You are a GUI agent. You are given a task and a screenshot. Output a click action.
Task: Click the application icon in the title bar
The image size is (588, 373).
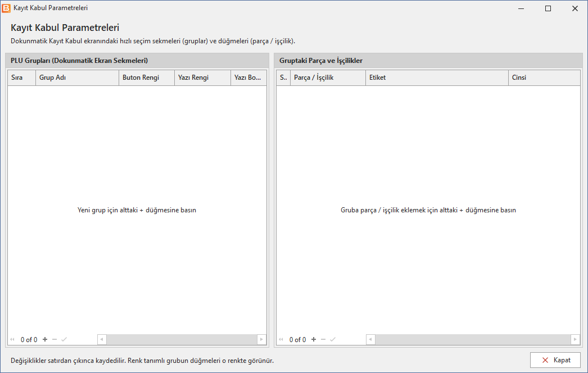[6, 8]
